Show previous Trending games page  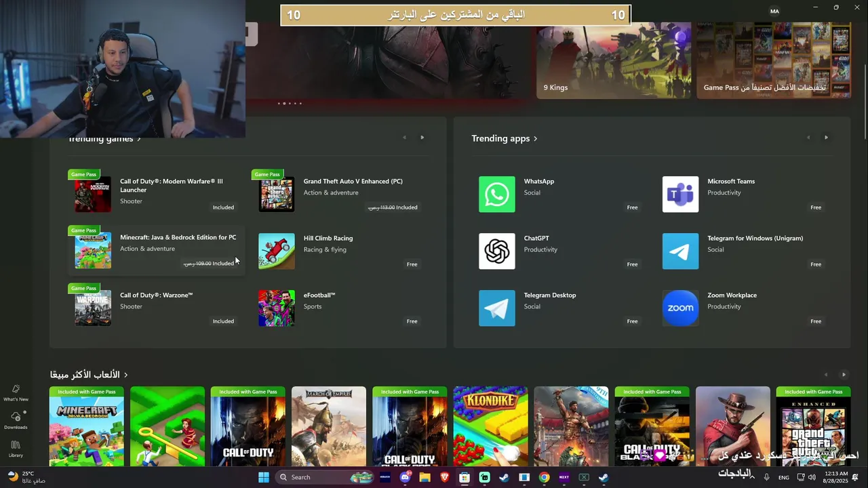pos(404,138)
